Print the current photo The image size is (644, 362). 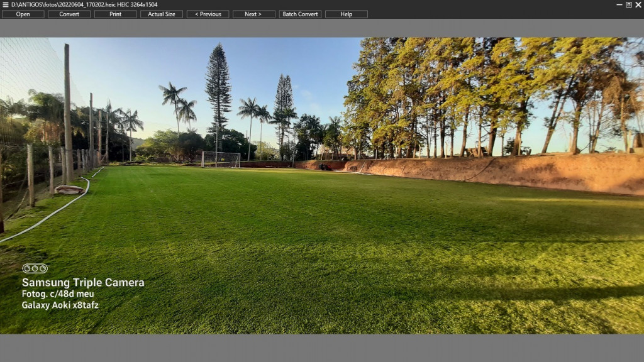(115, 14)
